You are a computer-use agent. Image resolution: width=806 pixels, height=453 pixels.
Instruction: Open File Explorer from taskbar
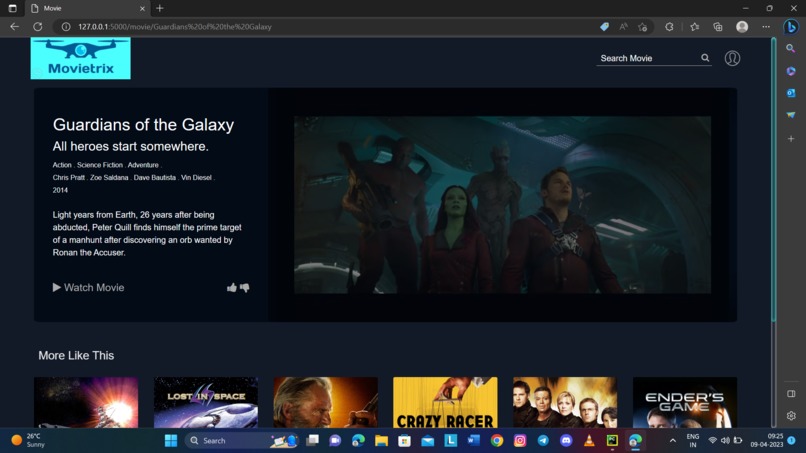381,441
